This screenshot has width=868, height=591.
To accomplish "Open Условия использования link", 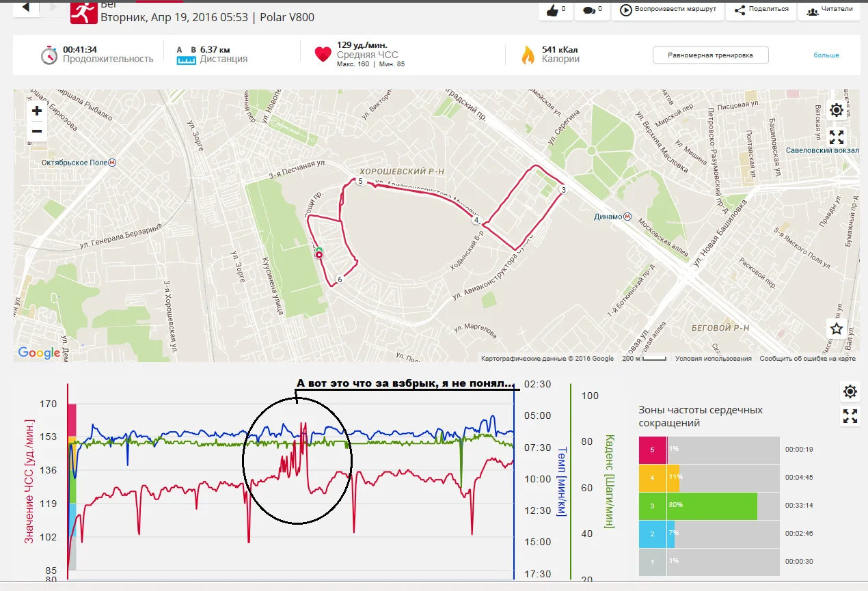I will 713,358.
